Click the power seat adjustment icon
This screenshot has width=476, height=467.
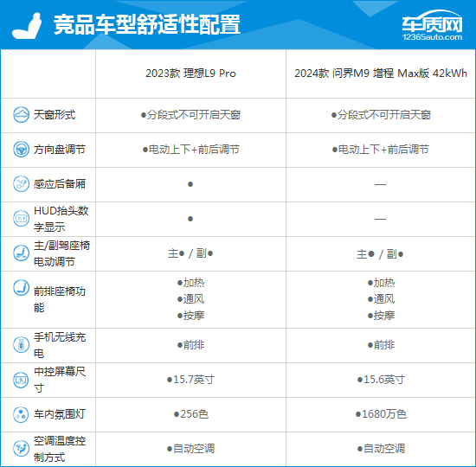click(21, 253)
